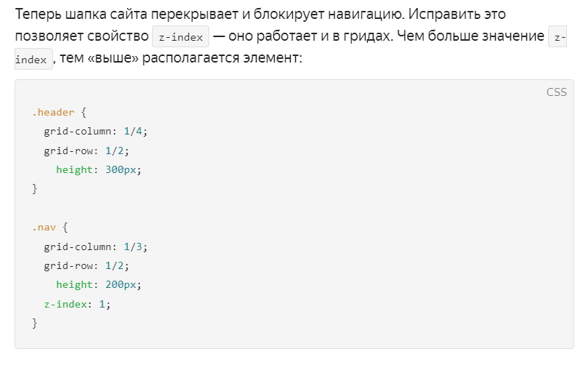Click the grid-row property under .nav
The width and height of the screenshot is (588, 365).
[68, 266]
